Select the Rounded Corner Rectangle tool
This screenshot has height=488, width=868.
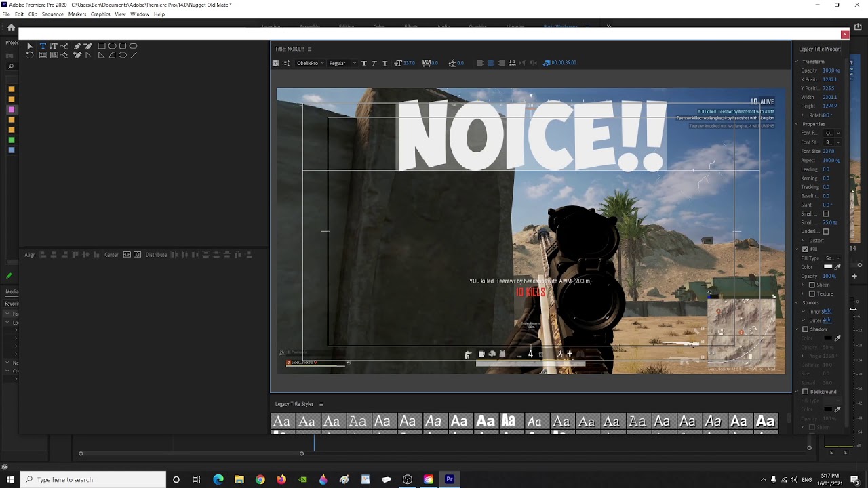[x=123, y=46]
